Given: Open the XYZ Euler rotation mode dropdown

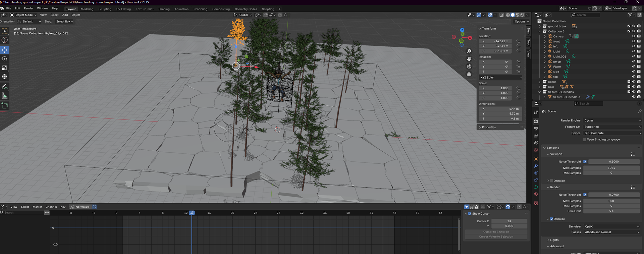Looking at the screenshot, I should [x=500, y=78].
